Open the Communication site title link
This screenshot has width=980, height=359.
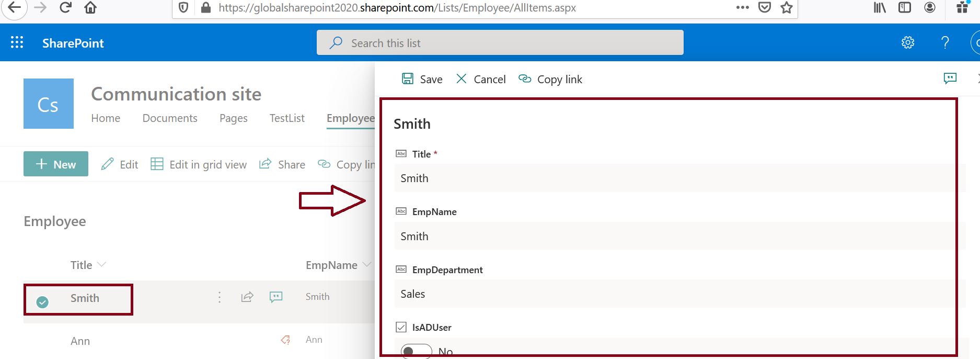click(176, 94)
